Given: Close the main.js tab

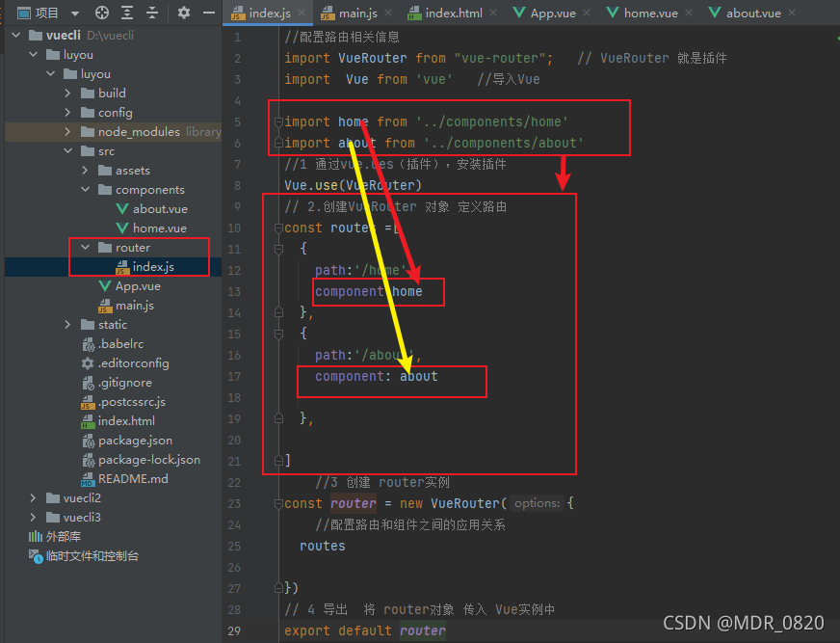Looking at the screenshot, I should 388,13.
